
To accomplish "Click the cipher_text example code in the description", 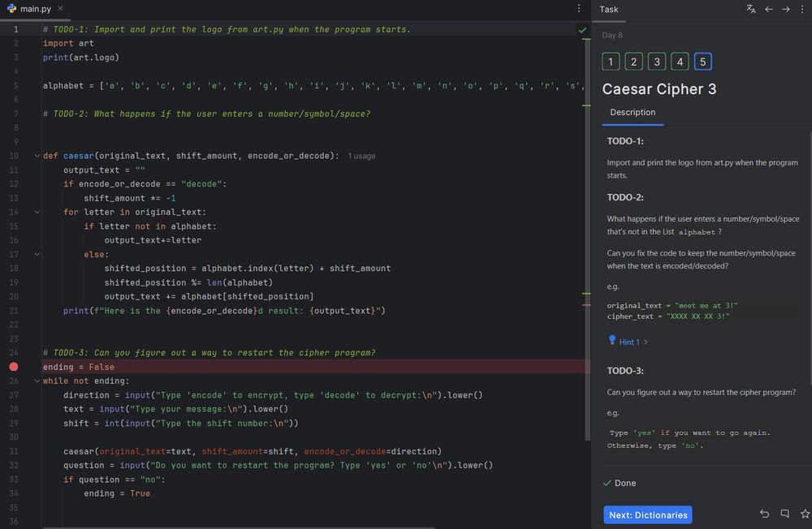I will coord(668,316).
